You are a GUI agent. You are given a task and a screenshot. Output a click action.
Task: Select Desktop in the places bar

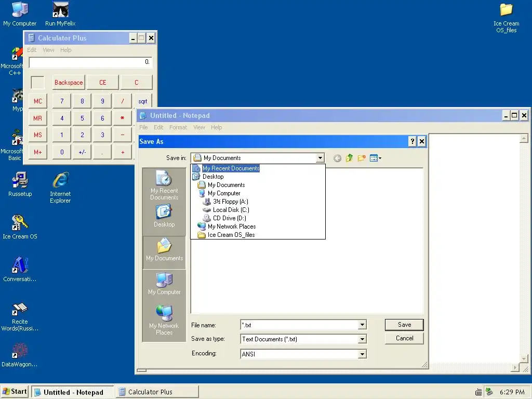pos(164,216)
